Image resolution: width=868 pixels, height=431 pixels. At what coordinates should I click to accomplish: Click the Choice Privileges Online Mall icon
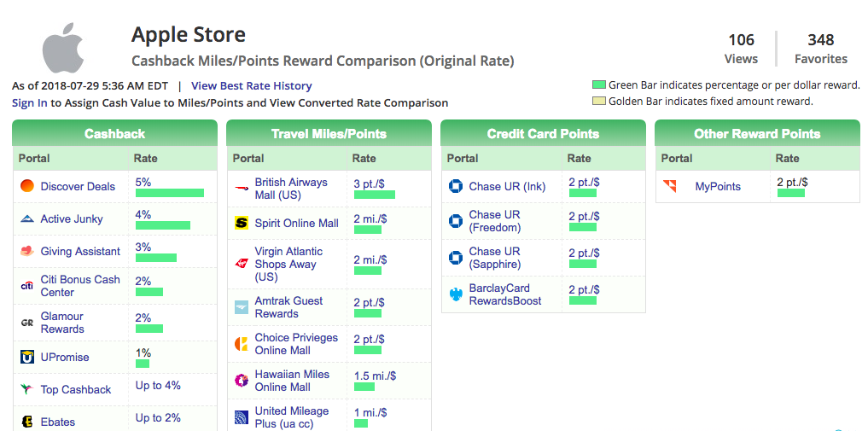tap(242, 344)
